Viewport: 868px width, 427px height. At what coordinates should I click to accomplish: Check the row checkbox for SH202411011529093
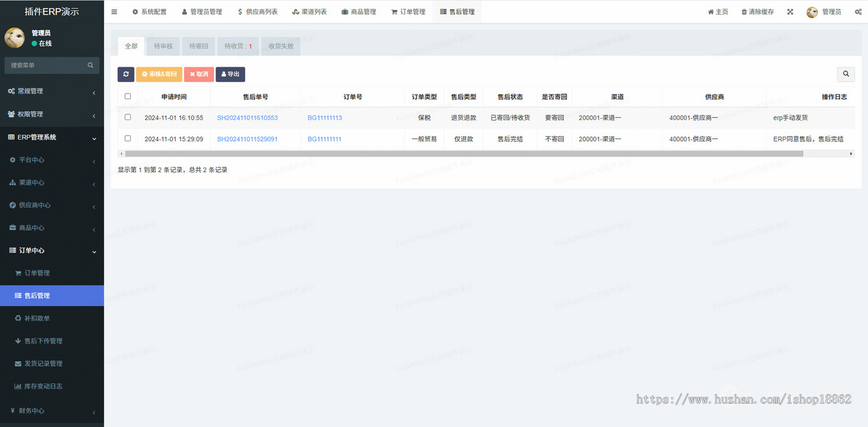128,138
